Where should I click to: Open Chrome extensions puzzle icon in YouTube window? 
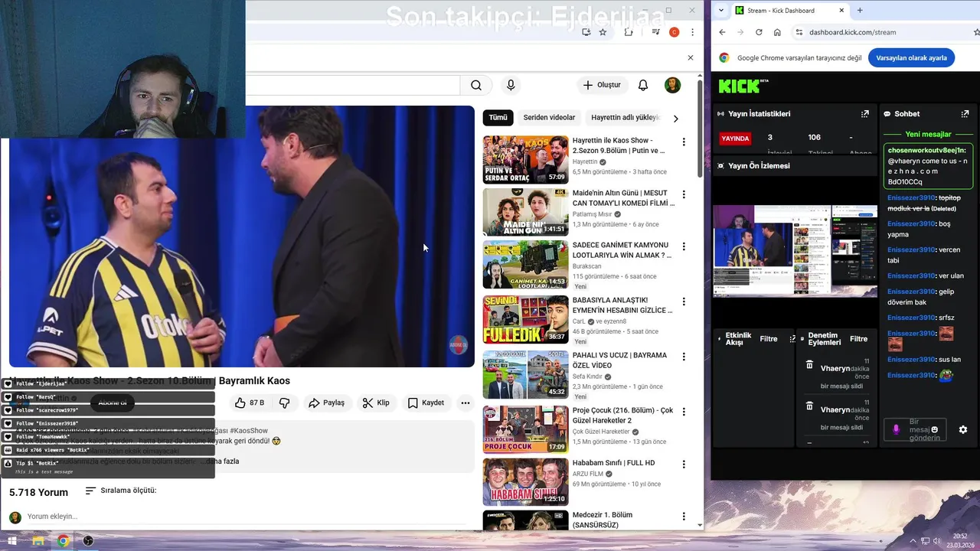[629, 32]
